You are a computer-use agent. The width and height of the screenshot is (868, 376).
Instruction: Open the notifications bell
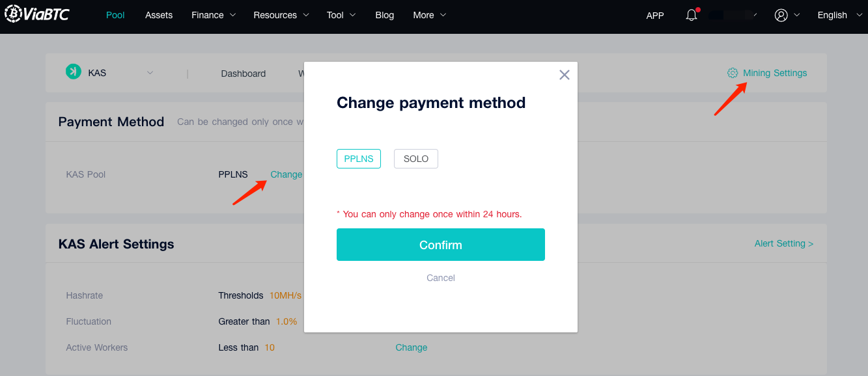pos(692,15)
